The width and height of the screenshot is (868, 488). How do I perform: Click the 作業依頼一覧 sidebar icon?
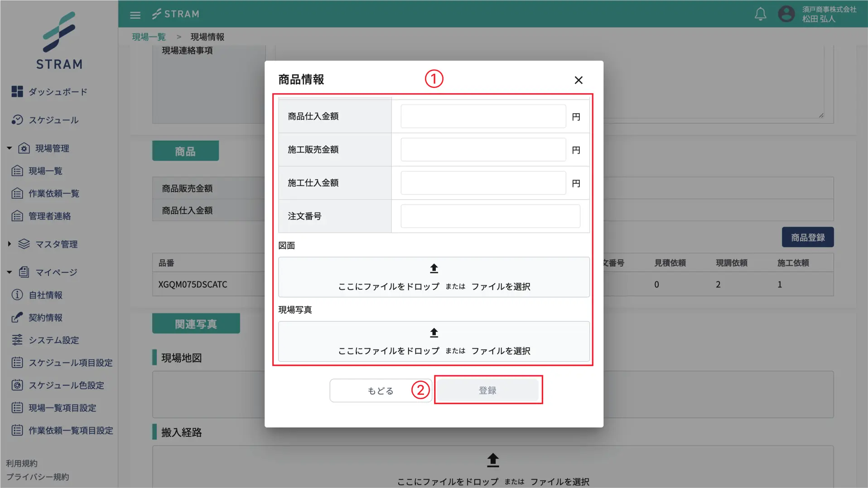click(17, 193)
